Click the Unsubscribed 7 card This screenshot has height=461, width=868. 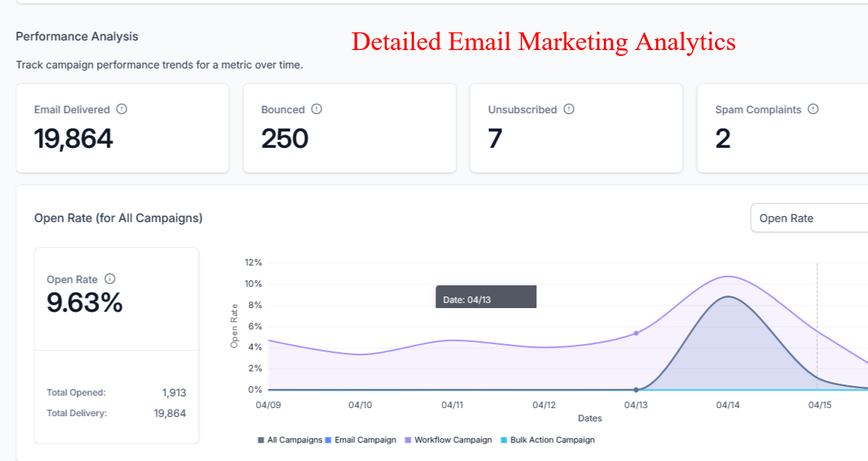click(576, 129)
